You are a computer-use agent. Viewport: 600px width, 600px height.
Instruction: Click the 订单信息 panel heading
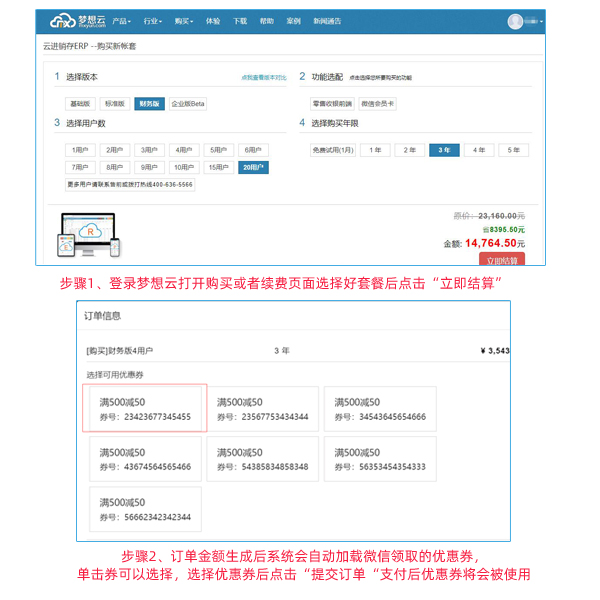tap(102, 316)
